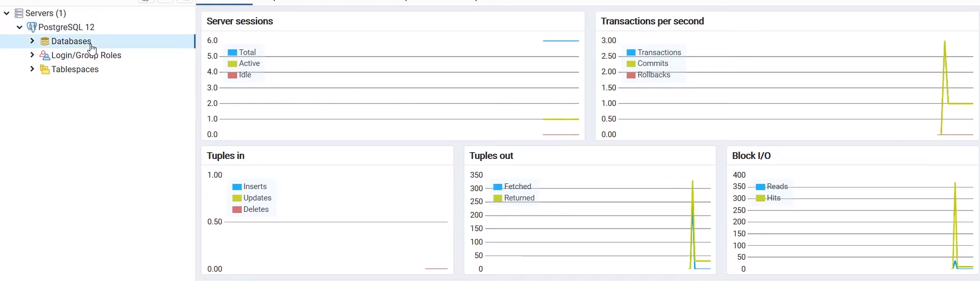Expand the Databases node arrow

click(x=32, y=41)
